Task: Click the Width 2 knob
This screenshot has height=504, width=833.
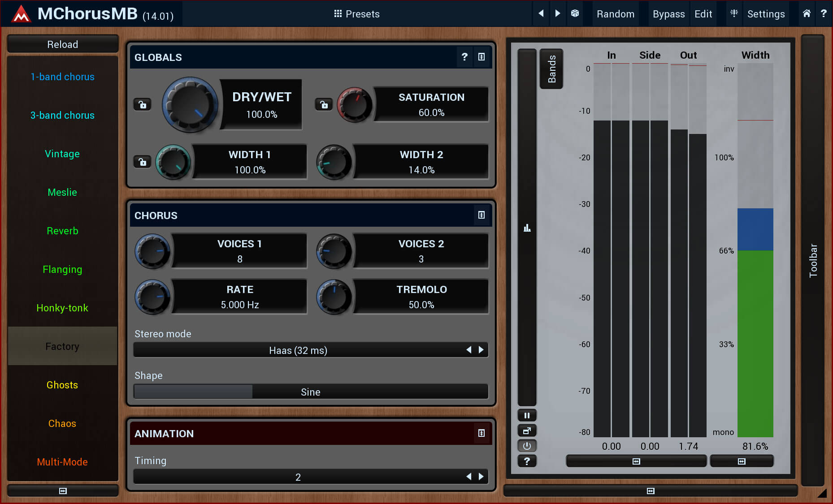Action: click(334, 162)
